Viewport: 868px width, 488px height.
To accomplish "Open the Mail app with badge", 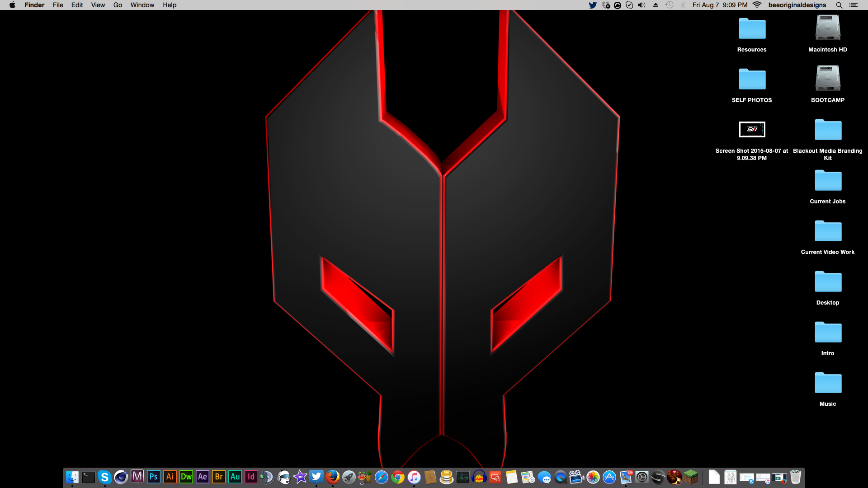I will [626, 477].
